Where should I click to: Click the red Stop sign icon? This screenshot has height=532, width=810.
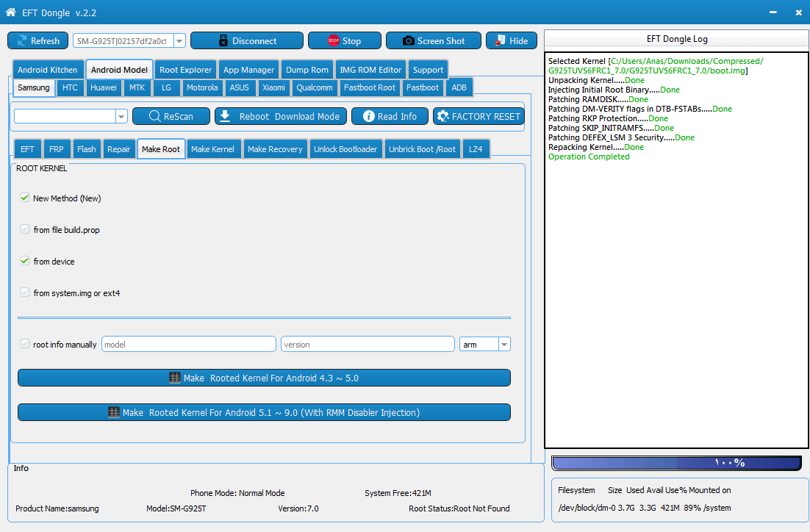pyautogui.click(x=334, y=40)
